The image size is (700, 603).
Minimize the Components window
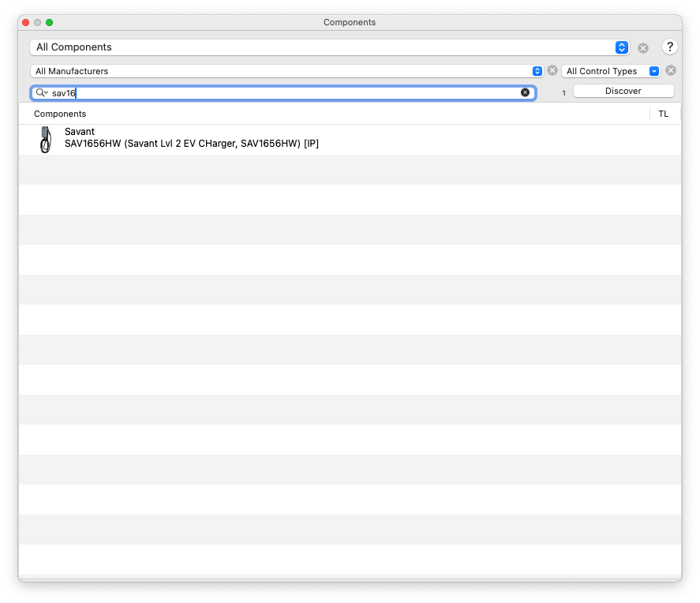37,22
